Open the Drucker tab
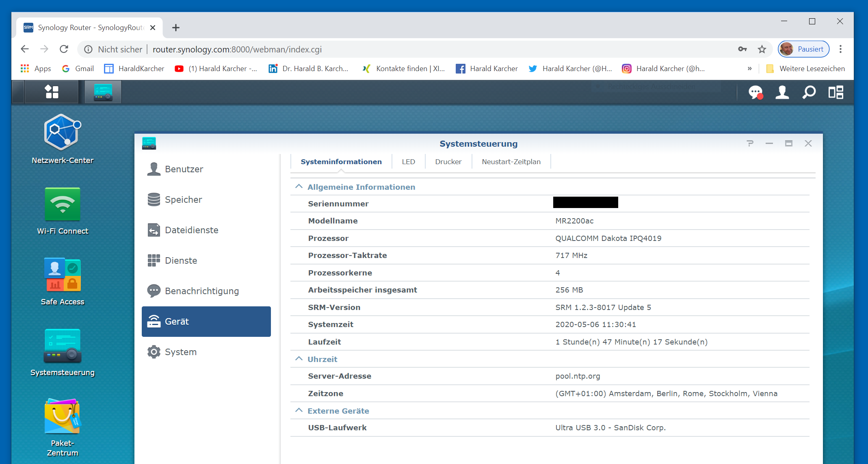The width and height of the screenshot is (868, 464). [448, 162]
